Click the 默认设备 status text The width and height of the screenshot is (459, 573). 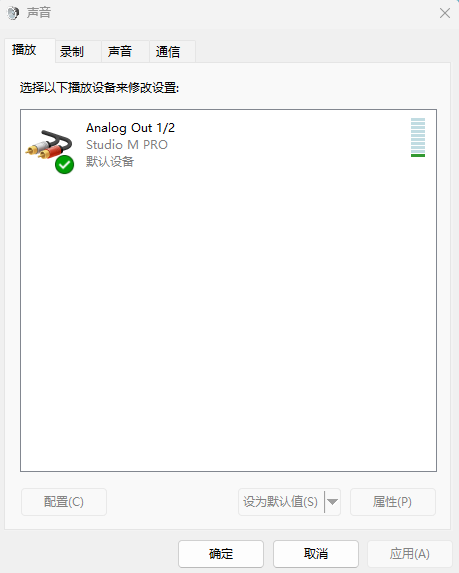click(110, 161)
